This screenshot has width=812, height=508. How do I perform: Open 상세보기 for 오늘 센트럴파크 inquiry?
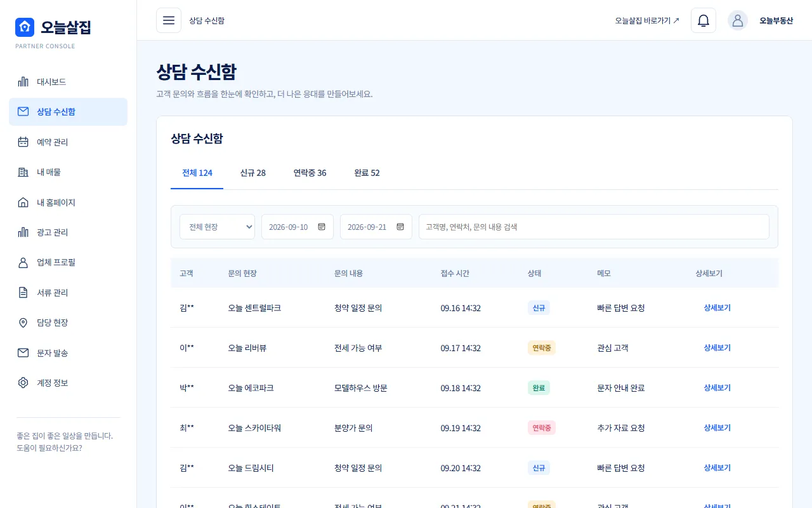pyautogui.click(x=717, y=308)
